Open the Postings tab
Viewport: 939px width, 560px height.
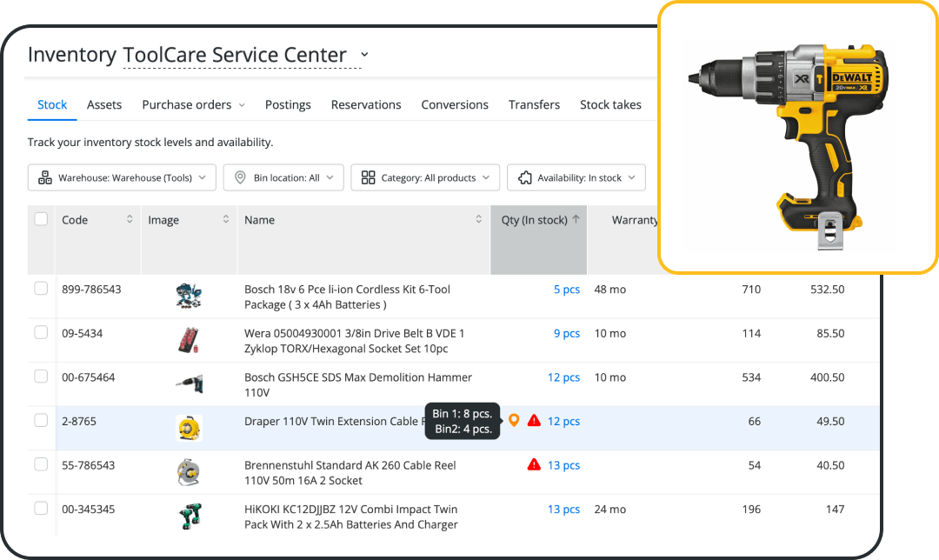tap(288, 105)
